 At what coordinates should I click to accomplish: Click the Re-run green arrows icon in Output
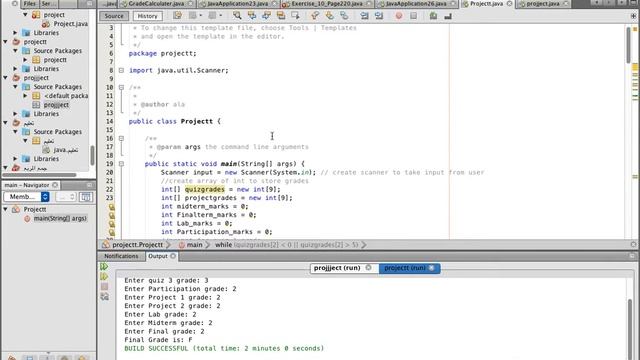104,267
